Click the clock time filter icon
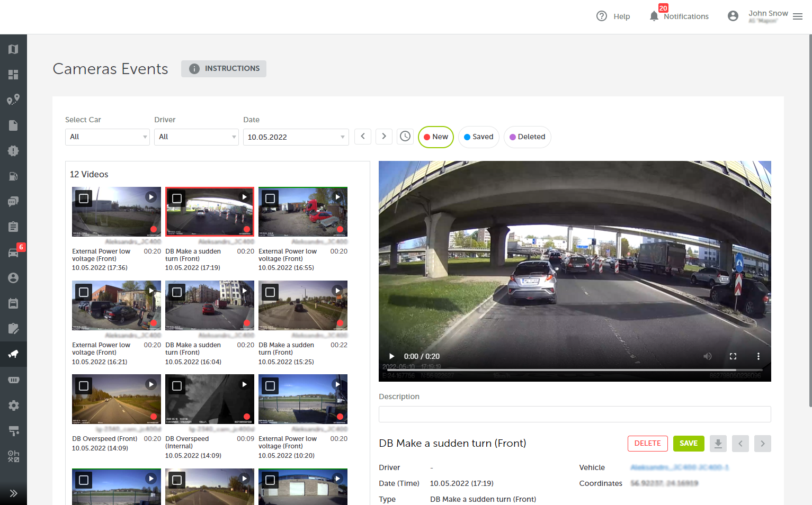 tap(405, 137)
